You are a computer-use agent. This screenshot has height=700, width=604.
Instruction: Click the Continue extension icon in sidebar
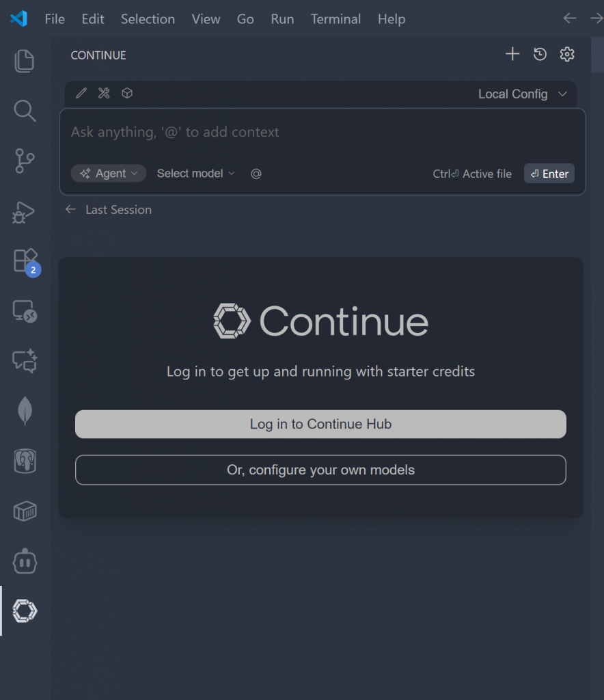(x=25, y=611)
